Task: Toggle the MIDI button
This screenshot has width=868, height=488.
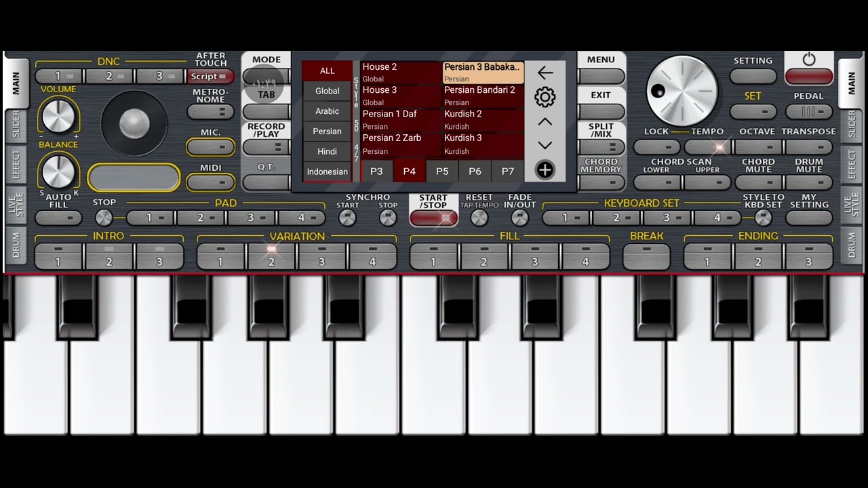Action: (x=210, y=182)
